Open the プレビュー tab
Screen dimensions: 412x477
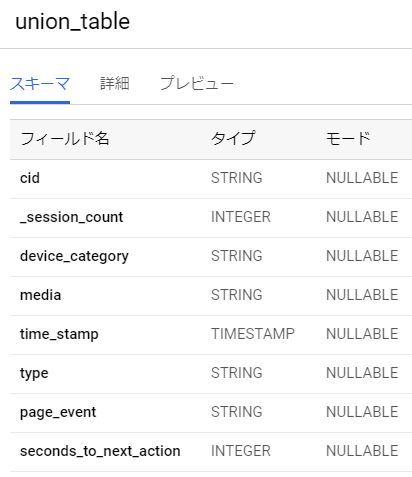click(x=197, y=84)
